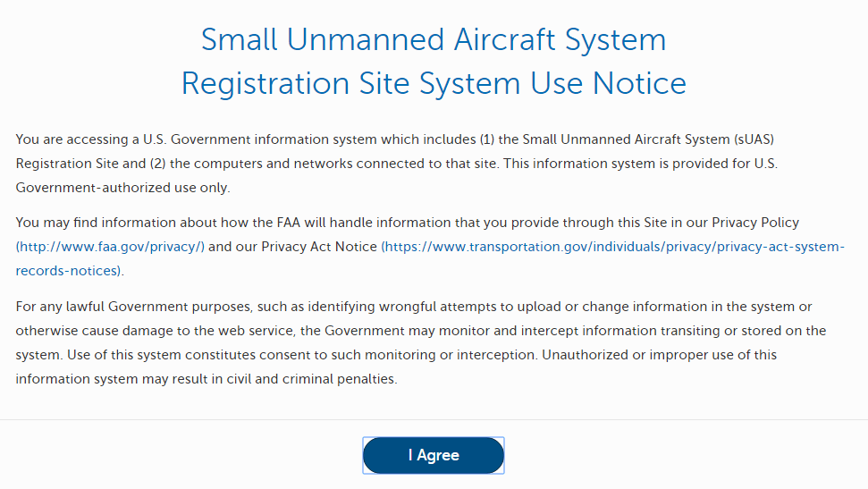The height and width of the screenshot is (489, 868).
Task: Click the 'Privacy Act Notice' label text
Action: (x=319, y=247)
